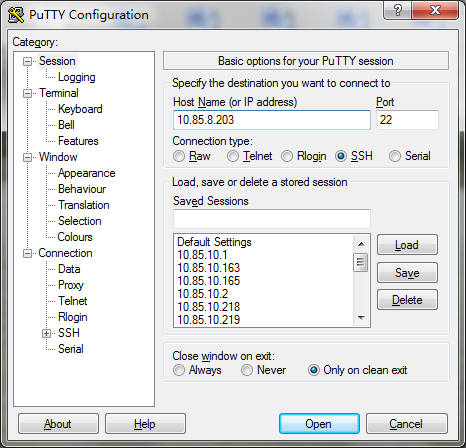Open the Connection category
The image size is (466, 448).
pyautogui.click(x=65, y=253)
